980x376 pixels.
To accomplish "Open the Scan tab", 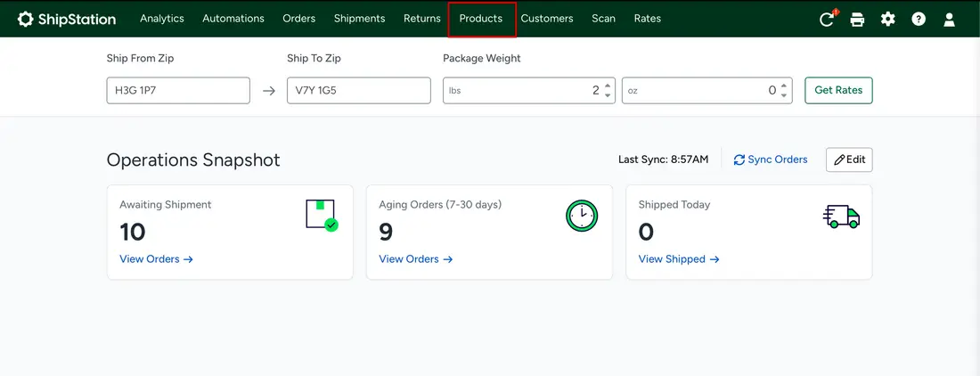I will pyautogui.click(x=604, y=19).
